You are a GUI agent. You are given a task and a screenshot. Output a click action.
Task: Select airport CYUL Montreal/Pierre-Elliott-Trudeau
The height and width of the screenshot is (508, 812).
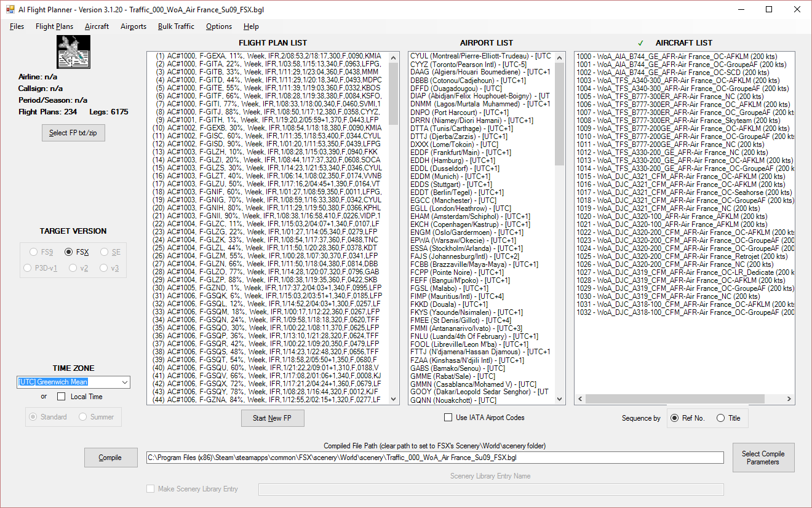pyautogui.click(x=482, y=56)
